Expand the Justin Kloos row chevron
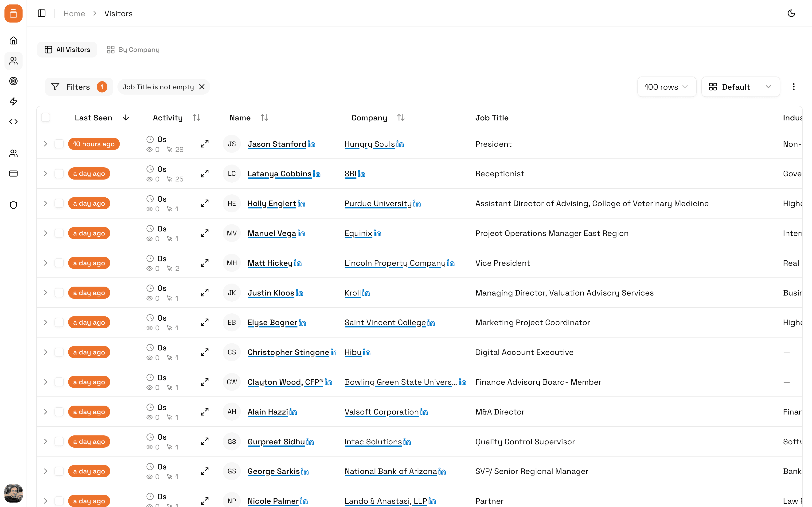 [x=46, y=293]
